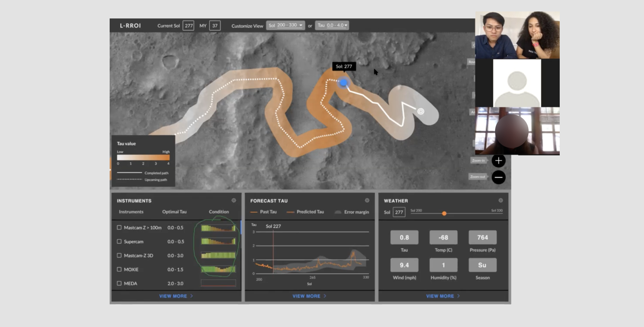Open Forecast Tau panel settings gear
This screenshot has height=327, width=644.
tap(367, 200)
